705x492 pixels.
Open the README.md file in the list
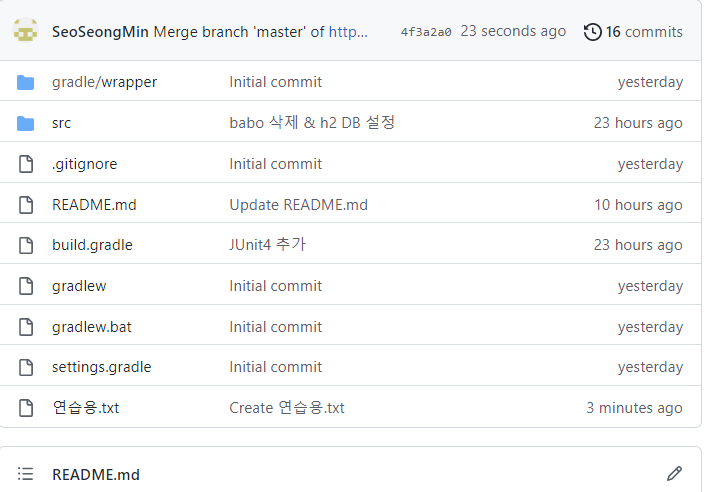94,205
